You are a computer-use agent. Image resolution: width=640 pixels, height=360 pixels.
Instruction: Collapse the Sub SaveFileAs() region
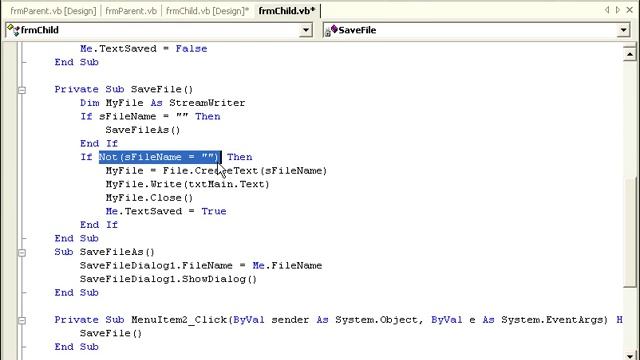point(22,253)
